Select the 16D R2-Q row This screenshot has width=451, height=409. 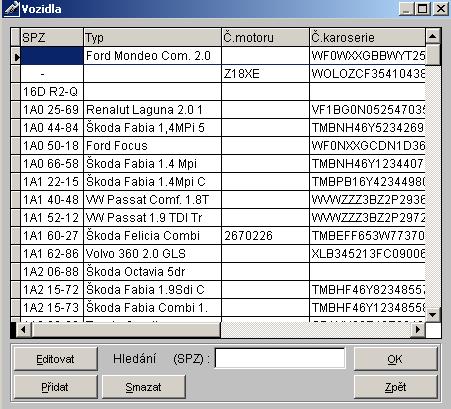point(218,92)
